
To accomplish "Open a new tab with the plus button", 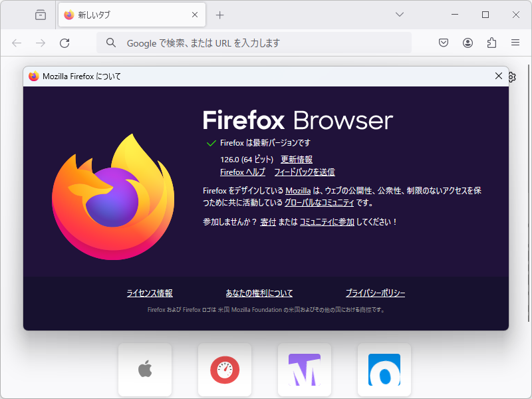I will click(219, 14).
